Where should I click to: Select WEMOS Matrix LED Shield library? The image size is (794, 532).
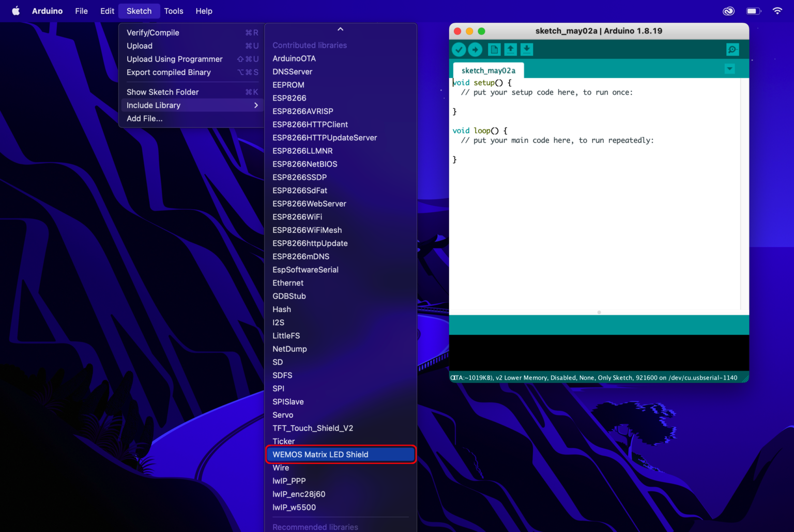pyautogui.click(x=341, y=455)
